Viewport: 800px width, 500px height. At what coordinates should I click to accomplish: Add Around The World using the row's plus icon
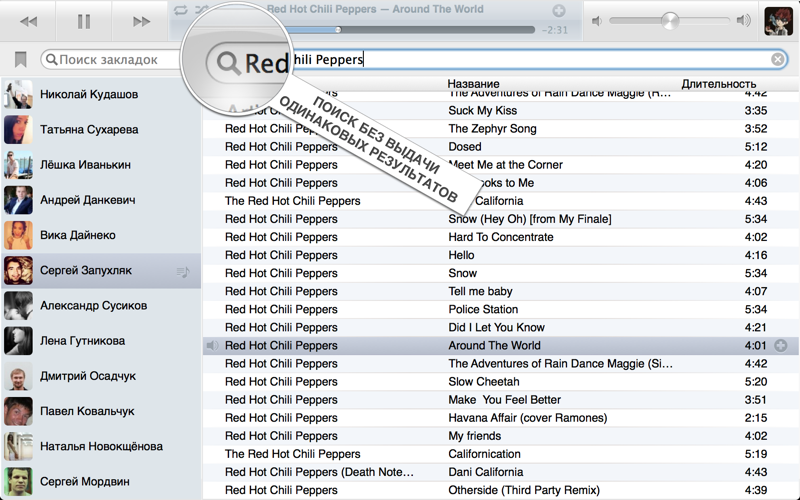click(x=781, y=346)
